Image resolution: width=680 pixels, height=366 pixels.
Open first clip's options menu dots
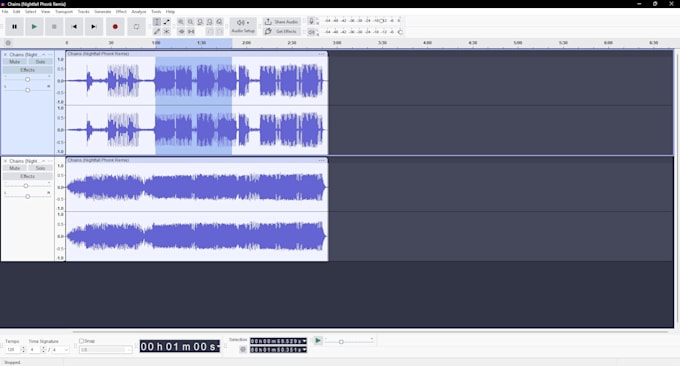321,54
